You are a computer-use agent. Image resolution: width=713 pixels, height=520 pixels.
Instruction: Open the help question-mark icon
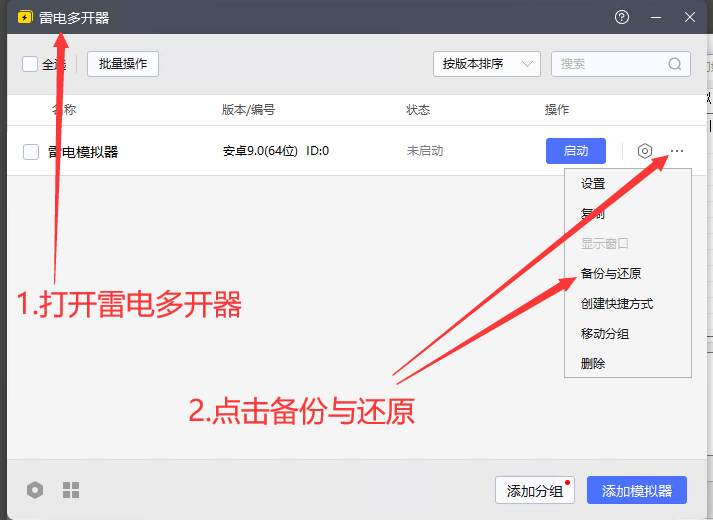click(622, 17)
